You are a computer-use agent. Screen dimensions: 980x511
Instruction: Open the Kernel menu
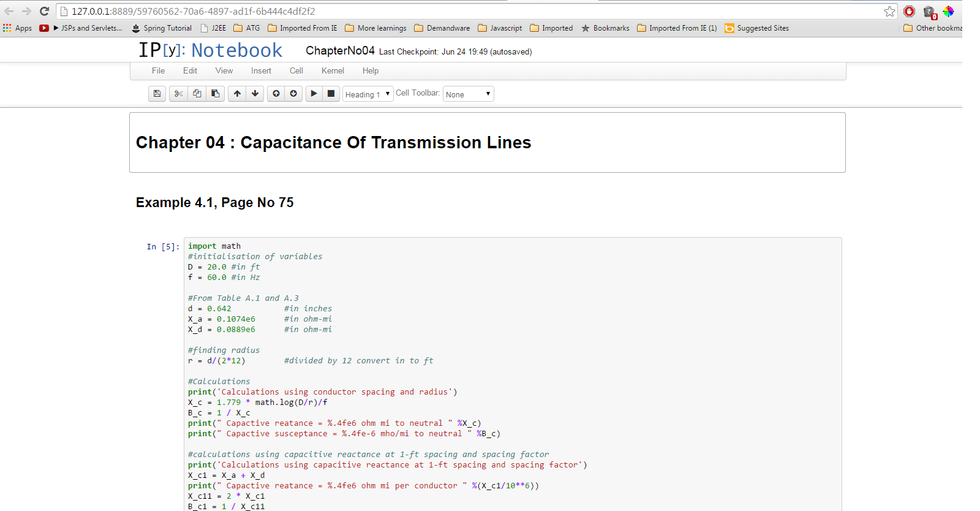[333, 71]
